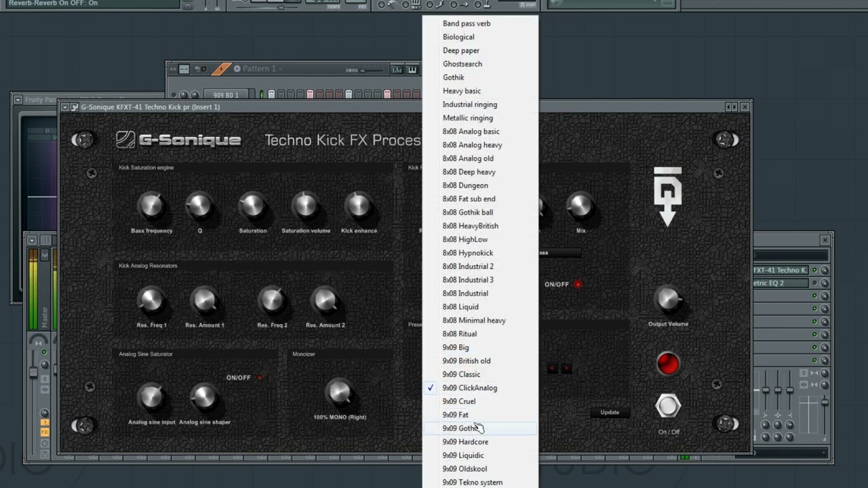Click the plus icon beside Pattern 1

point(237,68)
